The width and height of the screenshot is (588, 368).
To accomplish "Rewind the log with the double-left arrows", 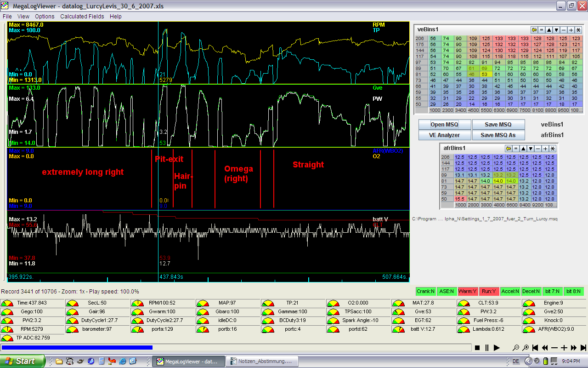I will 545,348.
